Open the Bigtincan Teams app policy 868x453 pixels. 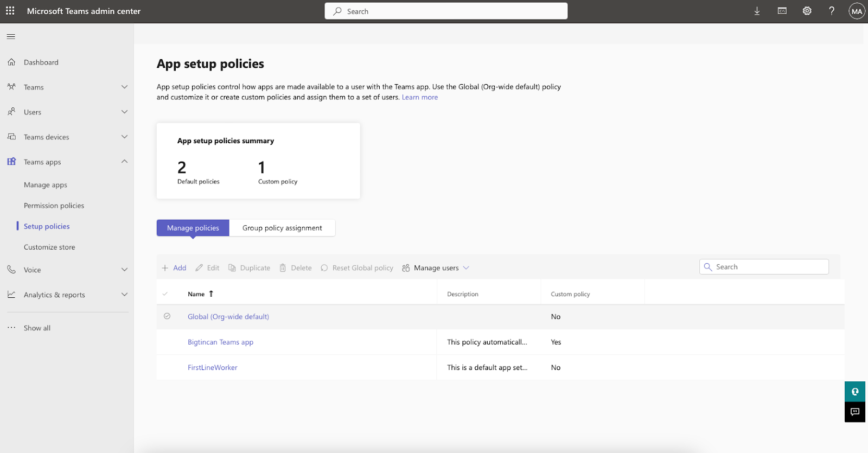click(x=220, y=342)
